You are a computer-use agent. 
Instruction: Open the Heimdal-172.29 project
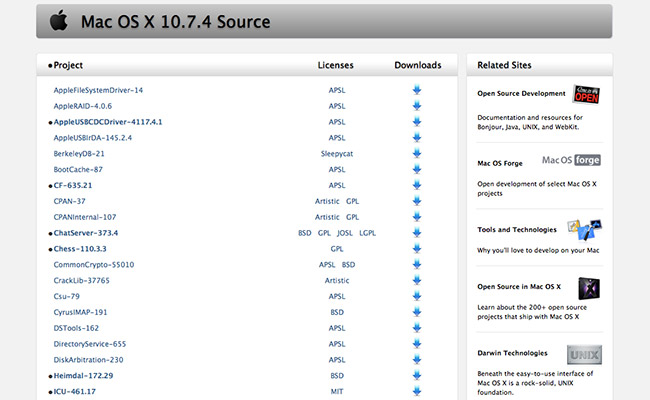click(x=89, y=375)
